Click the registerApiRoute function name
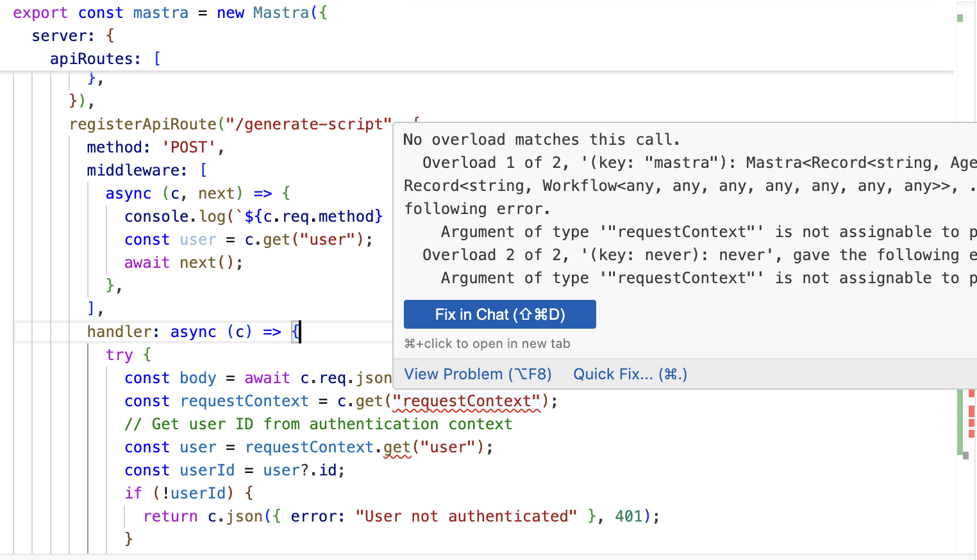The image size is (977, 560). [x=143, y=124]
